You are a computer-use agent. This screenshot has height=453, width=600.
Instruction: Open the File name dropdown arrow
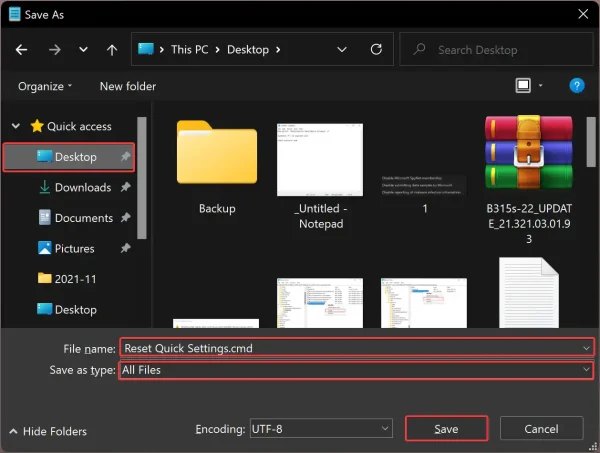(586, 348)
